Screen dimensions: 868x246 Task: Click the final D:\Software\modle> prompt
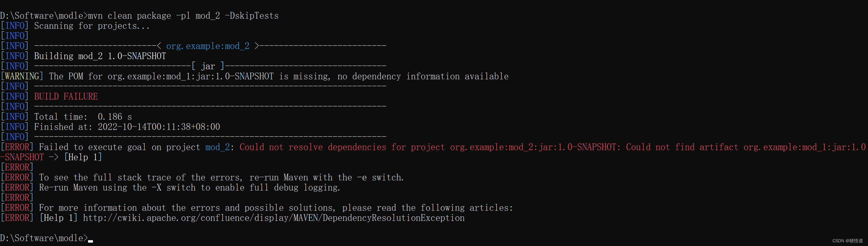point(44,238)
